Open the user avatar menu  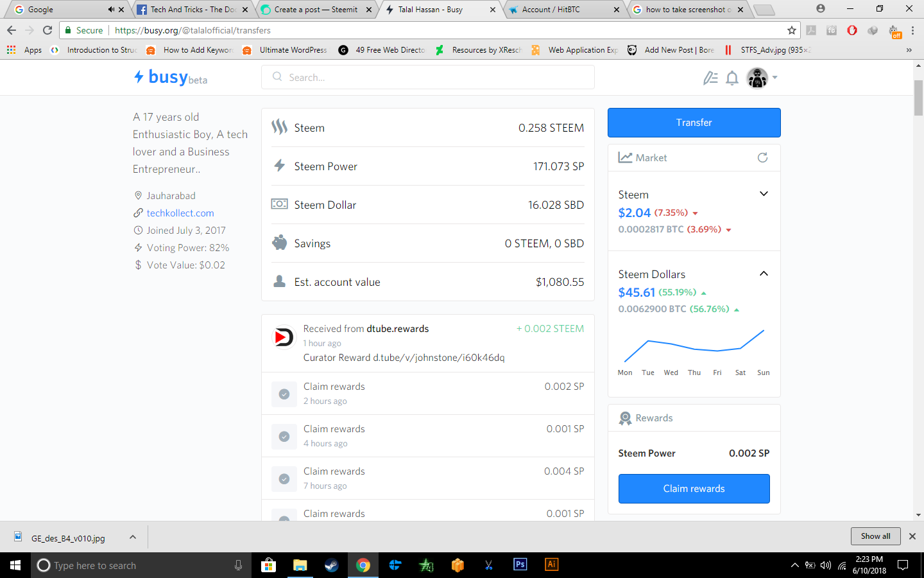pyautogui.click(x=762, y=78)
